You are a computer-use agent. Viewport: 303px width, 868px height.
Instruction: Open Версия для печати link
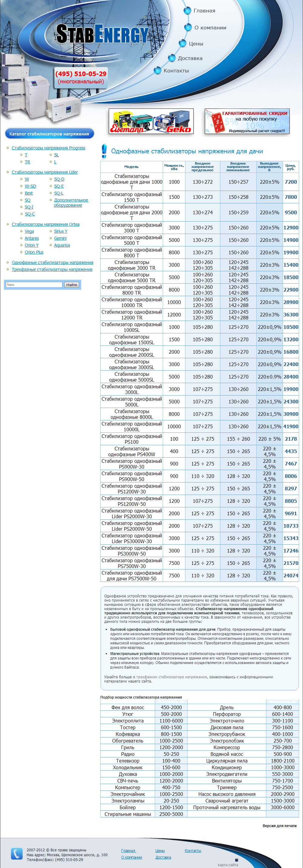(279, 826)
